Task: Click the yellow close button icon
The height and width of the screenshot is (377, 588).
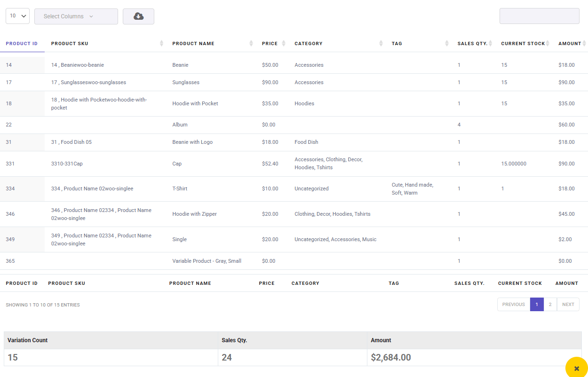Action: tap(576, 369)
